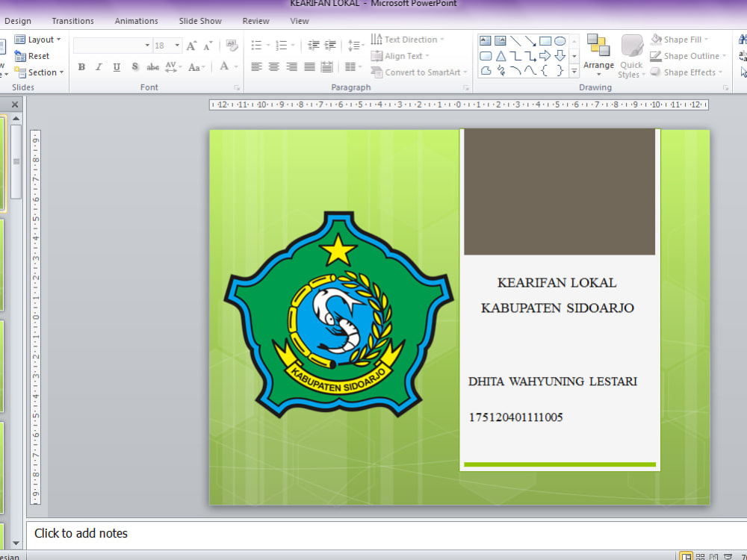Align text right in paragraph
The height and width of the screenshot is (560, 747).
[291, 66]
